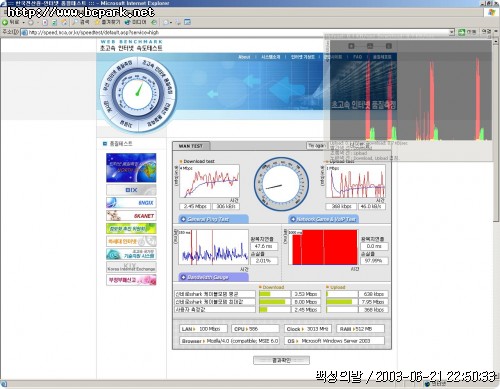This screenshot has width=500, height=389.
Task: Click the Home icon in IE toolbar
Action: 64,22
